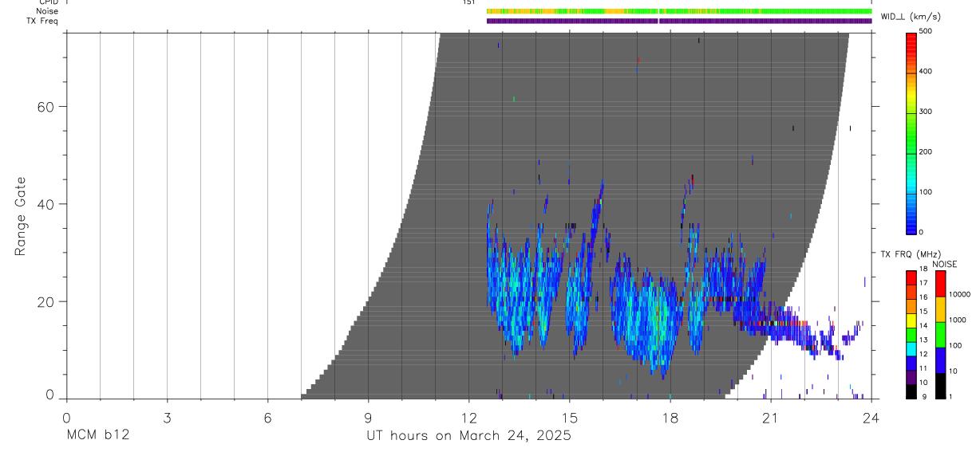Click the y-axis tick label 40

pos(47,204)
